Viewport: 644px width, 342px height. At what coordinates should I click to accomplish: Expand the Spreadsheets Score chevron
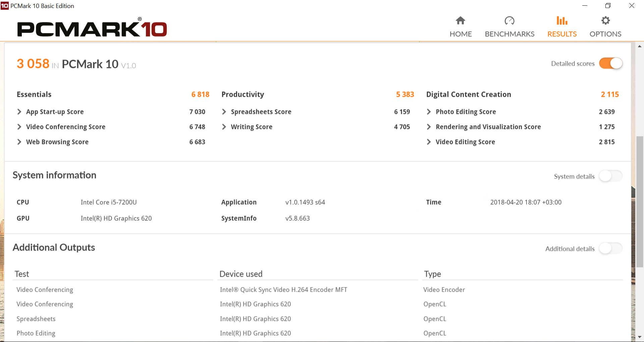click(224, 112)
